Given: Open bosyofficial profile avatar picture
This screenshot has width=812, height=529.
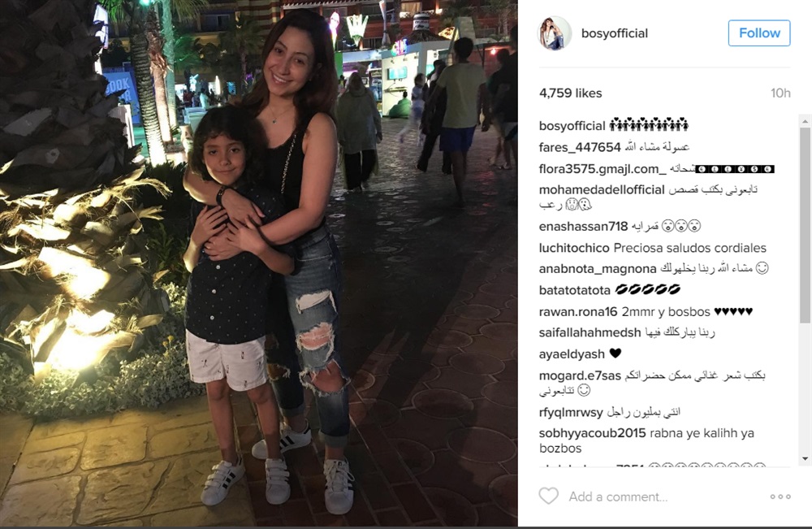Looking at the screenshot, I should (555, 33).
